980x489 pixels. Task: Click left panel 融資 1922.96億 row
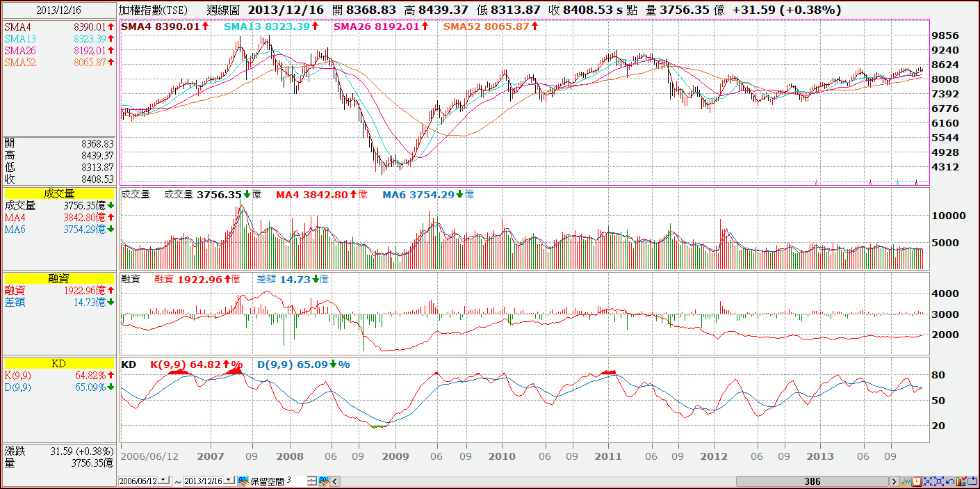pyautogui.click(x=58, y=290)
